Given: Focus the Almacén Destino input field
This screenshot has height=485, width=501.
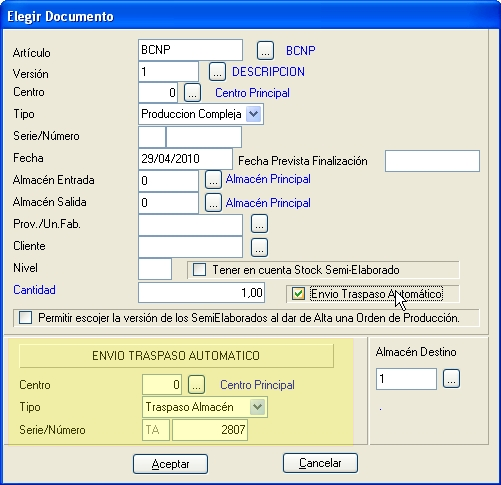Looking at the screenshot, I should [x=406, y=379].
